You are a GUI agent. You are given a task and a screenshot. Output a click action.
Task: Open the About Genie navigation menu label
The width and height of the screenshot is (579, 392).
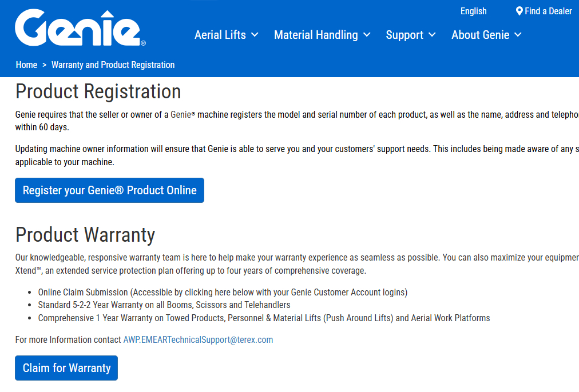click(x=480, y=35)
